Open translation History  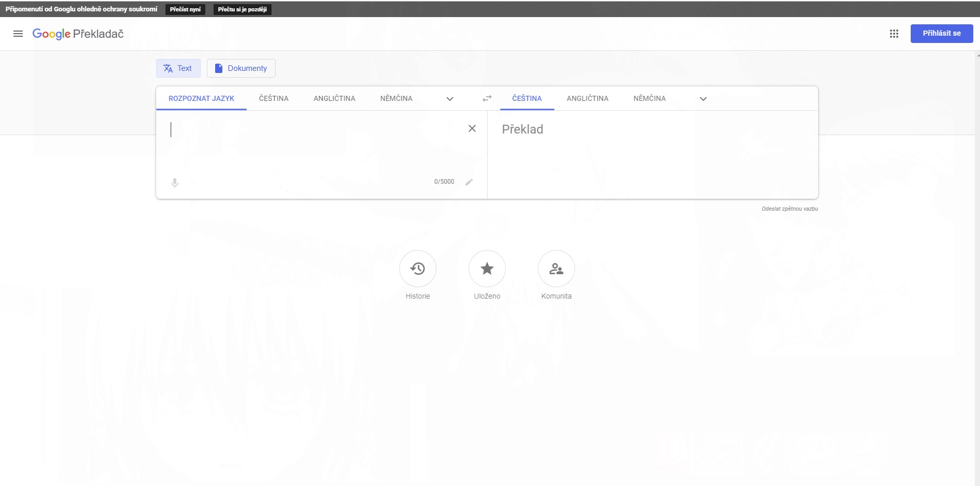coord(418,269)
